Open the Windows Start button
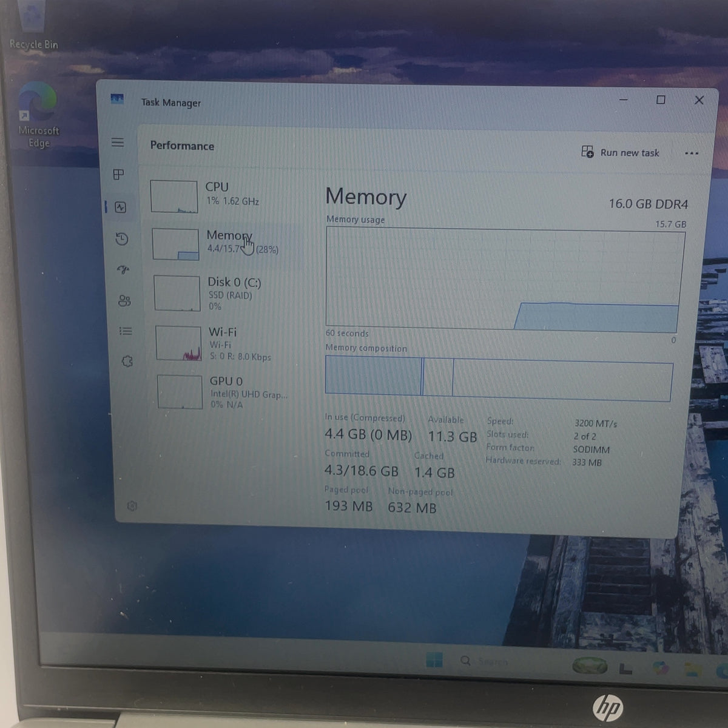The image size is (728, 728). [434, 660]
